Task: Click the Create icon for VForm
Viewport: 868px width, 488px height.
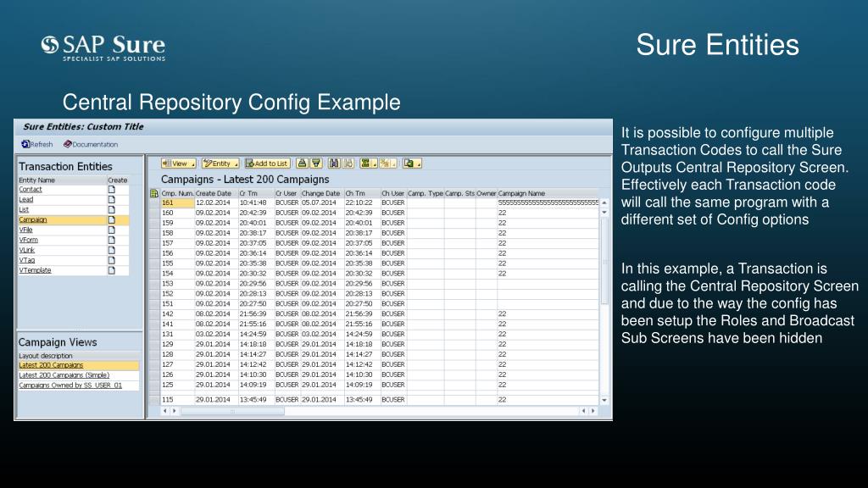Action: tap(112, 240)
